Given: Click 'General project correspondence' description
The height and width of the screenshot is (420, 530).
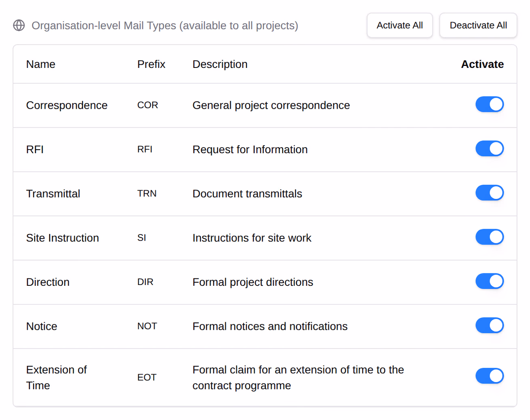Looking at the screenshot, I should point(271,106).
